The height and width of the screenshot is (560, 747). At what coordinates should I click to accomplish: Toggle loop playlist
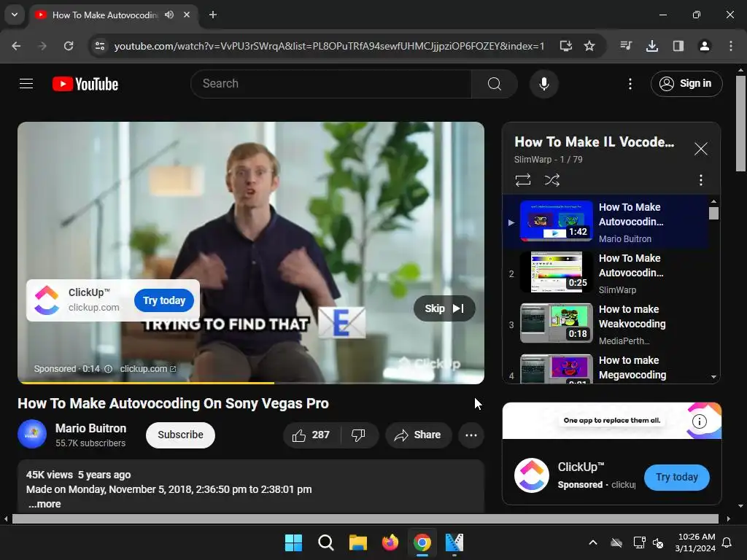[x=522, y=180]
